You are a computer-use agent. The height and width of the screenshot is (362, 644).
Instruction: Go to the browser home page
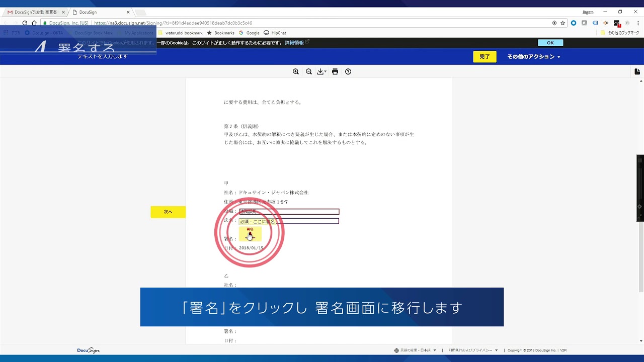point(34,23)
